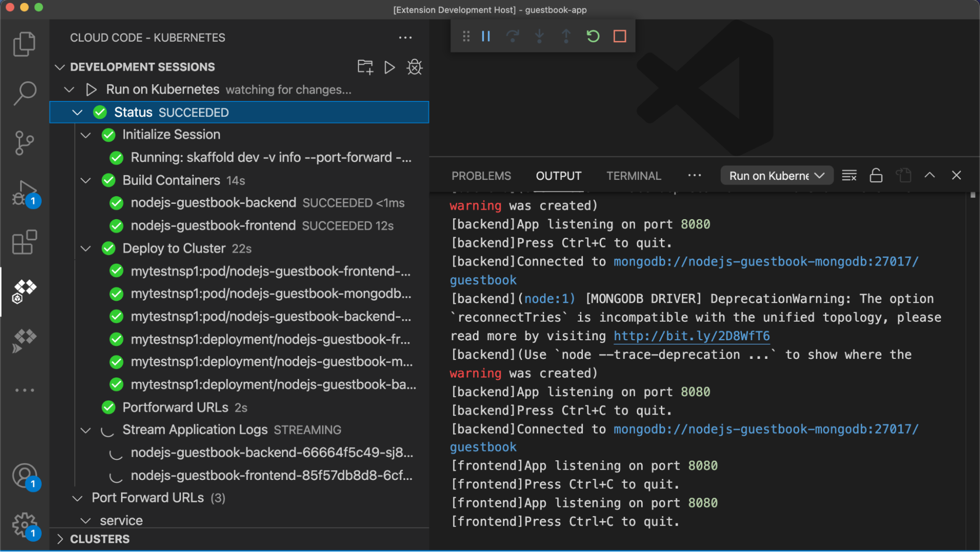Collapse the Status SUCCEEDED node
This screenshot has height=552, width=980.
[77, 112]
